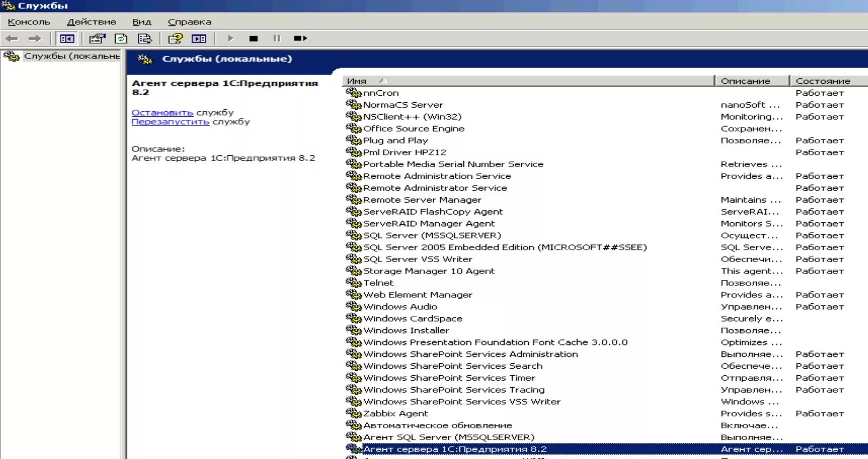868x459 pixels.
Task: Click the Остановить службу link
Action: [163, 112]
